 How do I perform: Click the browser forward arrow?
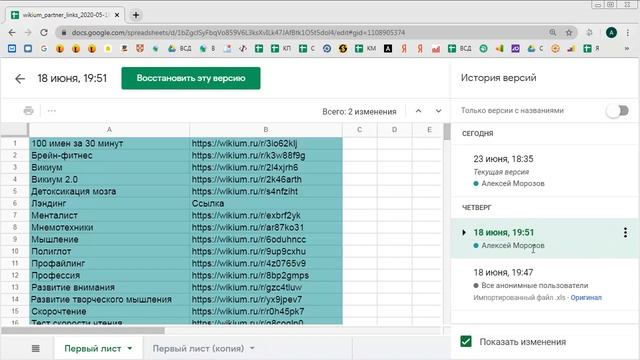click(x=28, y=32)
